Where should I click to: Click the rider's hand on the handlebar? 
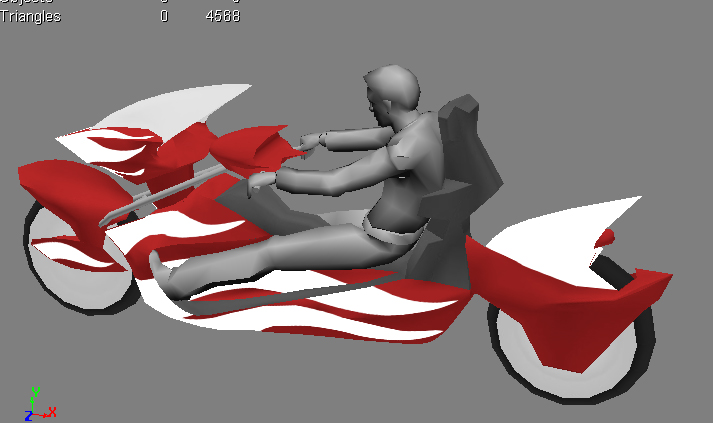tap(261, 180)
